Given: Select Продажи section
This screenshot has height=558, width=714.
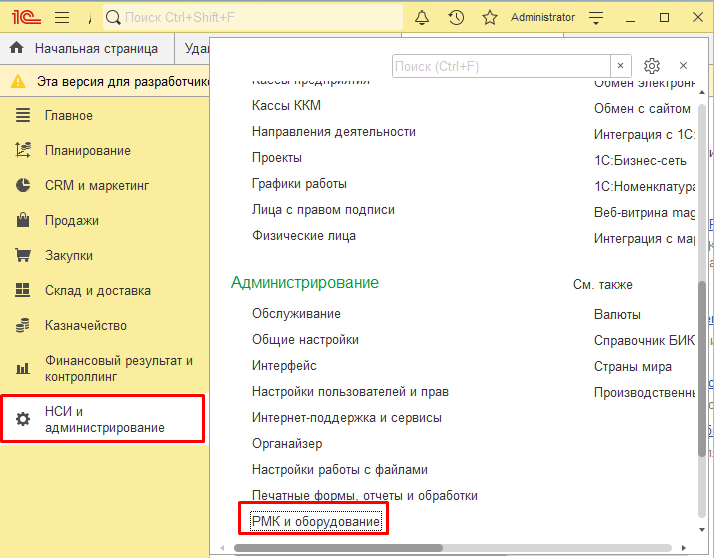Looking at the screenshot, I should click(71, 220).
